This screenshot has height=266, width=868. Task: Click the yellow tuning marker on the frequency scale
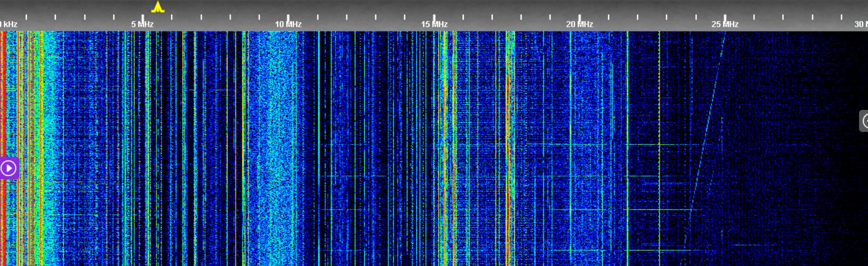pyautogui.click(x=158, y=7)
